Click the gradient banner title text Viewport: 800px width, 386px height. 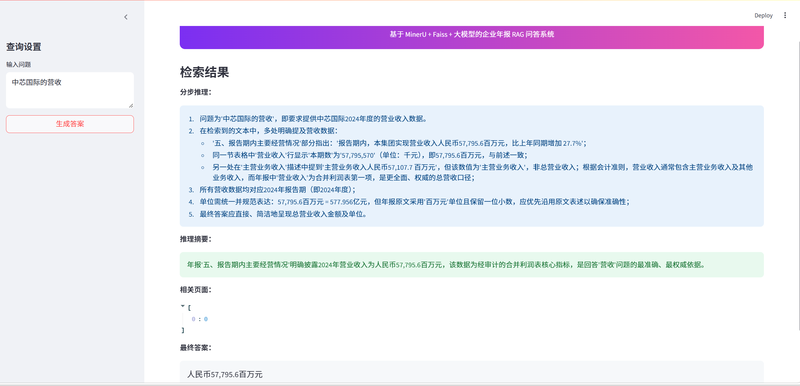click(471, 35)
